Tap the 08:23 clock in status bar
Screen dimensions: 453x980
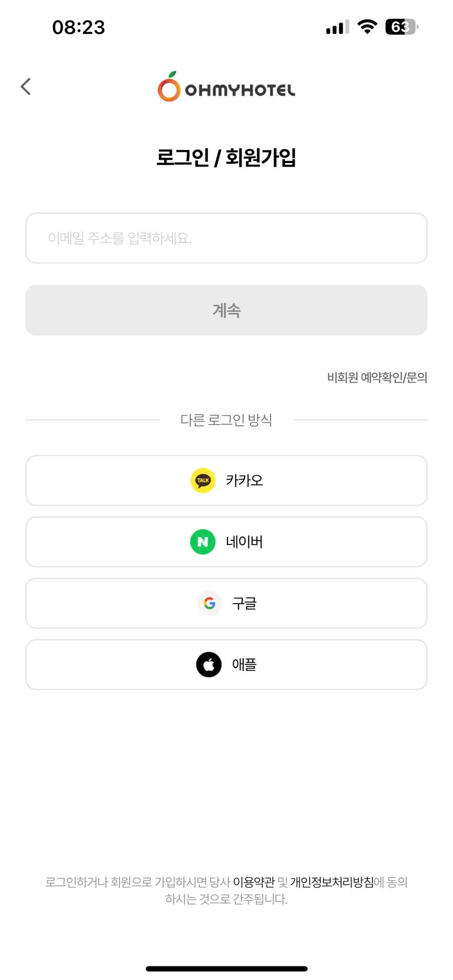coord(79,28)
